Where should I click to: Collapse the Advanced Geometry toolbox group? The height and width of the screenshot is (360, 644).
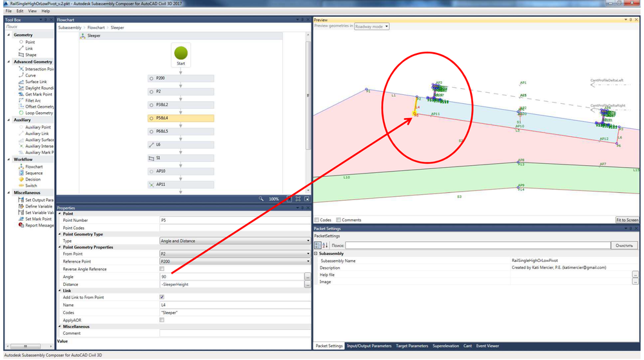point(8,62)
